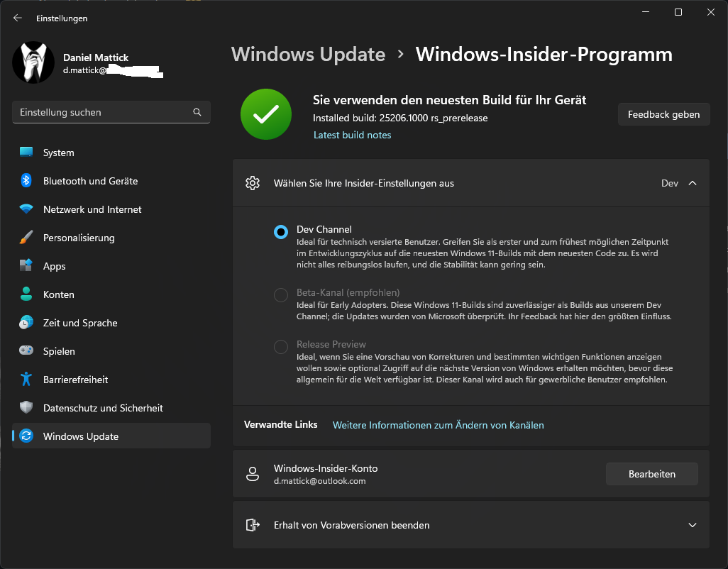Viewport: 728px width, 569px height.
Task: Expand Erhalt von Vorabversionen beenden chevron
Action: 693,525
